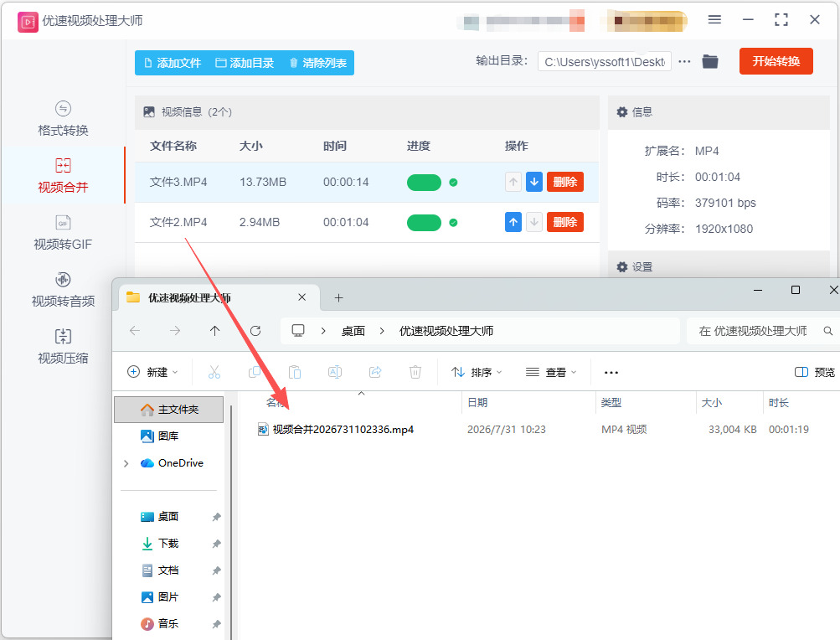Image resolution: width=840 pixels, height=640 pixels.
Task: Click the Delete trash icon in Explorer
Action: coord(415,372)
